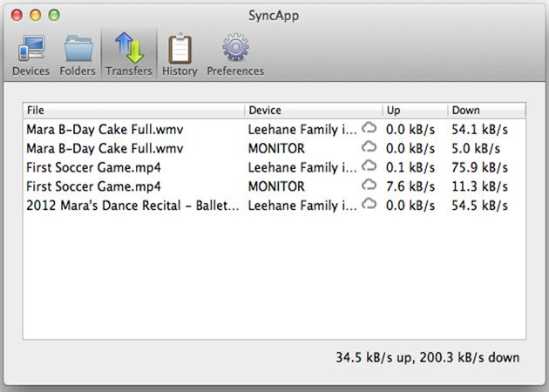This screenshot has width=549, height=392.
Task: Select 2012 Mara's Dance Recital row
Action: (x=131, y=206)
